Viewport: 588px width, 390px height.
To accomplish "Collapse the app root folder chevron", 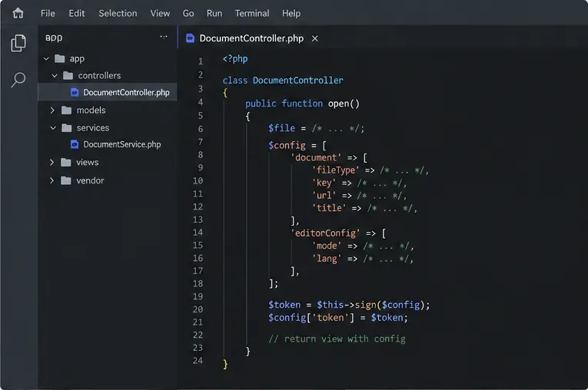I will (46, 59).
